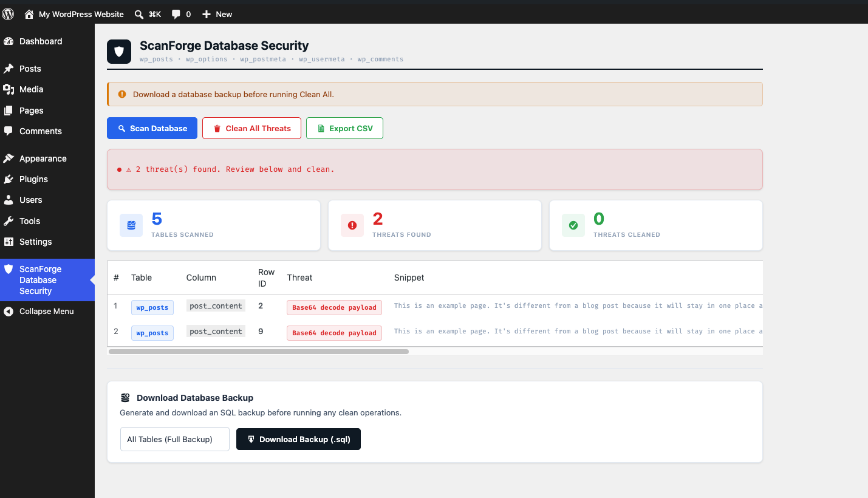Image resolution: width=868 pixels, height=498 pixels.
Task: Click the backup warning notice text
Action: click(233, 94)
